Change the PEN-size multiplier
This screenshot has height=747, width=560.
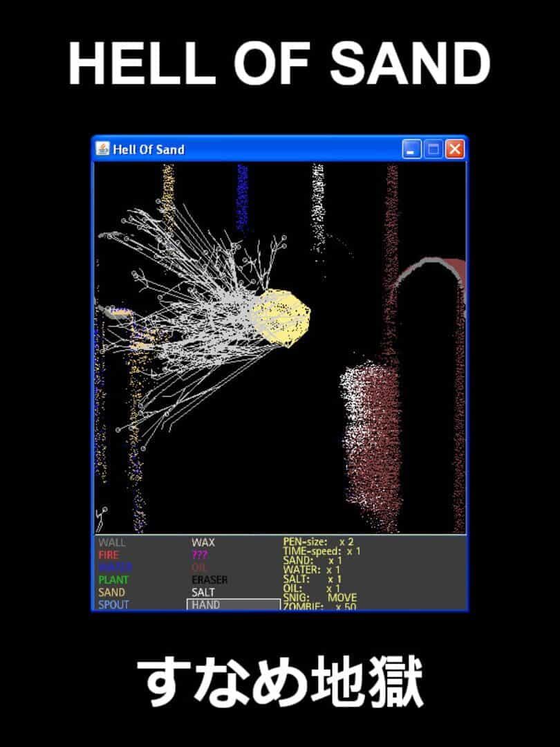point(318,542)
